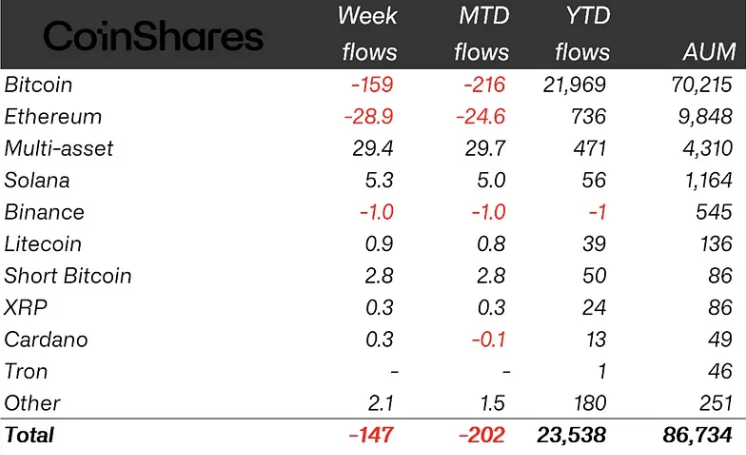The width and height of the screenshot is (746, 455).
Task: Select the Litecoin row label
Action: pyautogui.click(x=43, y=244)
